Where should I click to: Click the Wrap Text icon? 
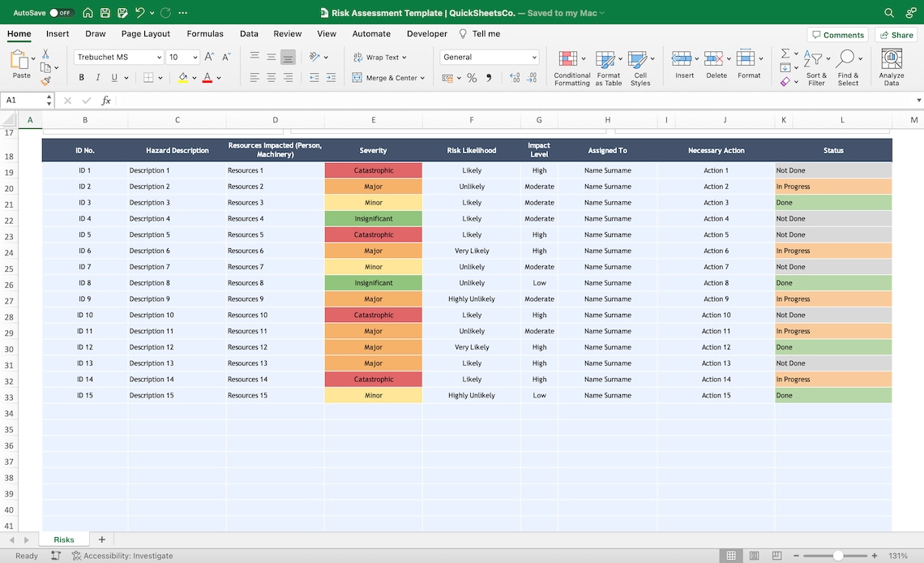tap(358, 57)
